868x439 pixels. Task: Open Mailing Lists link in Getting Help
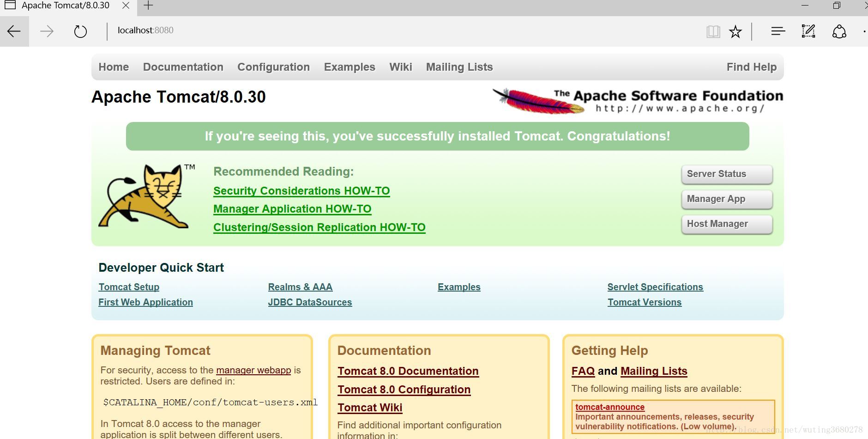[654, 371]
